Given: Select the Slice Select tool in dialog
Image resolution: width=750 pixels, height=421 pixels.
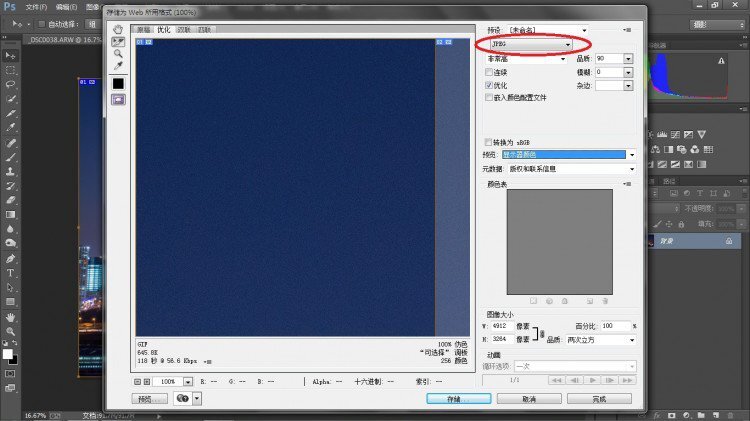Looking at the screenshot, I should 118,42.
